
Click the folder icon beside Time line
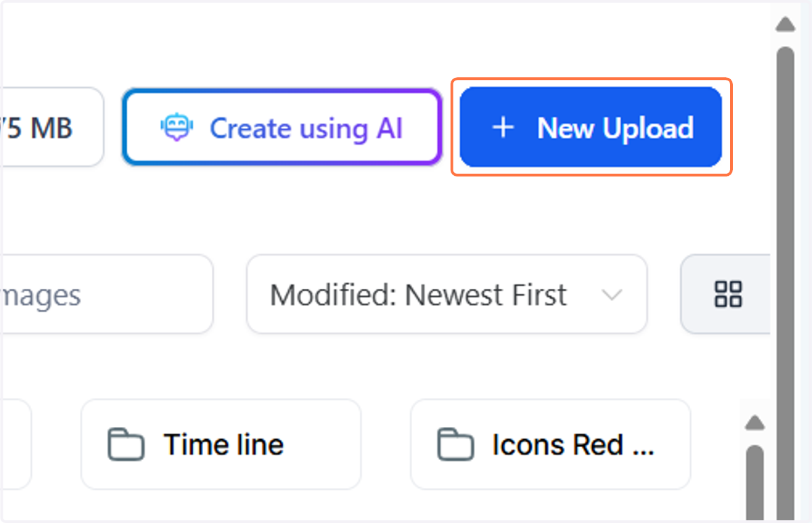pyautogui.click(x=126, y=445)
